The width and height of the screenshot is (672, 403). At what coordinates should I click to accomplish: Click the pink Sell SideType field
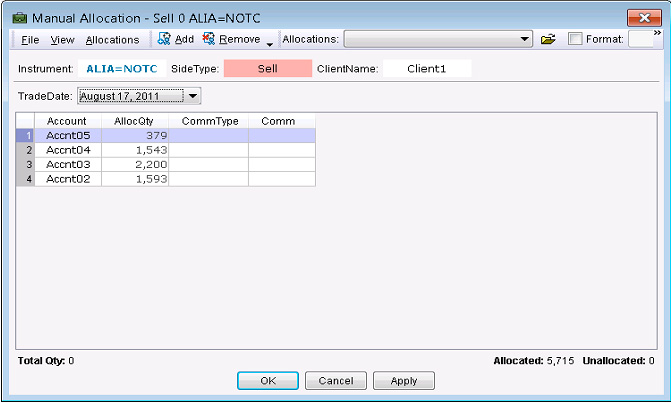267,69
